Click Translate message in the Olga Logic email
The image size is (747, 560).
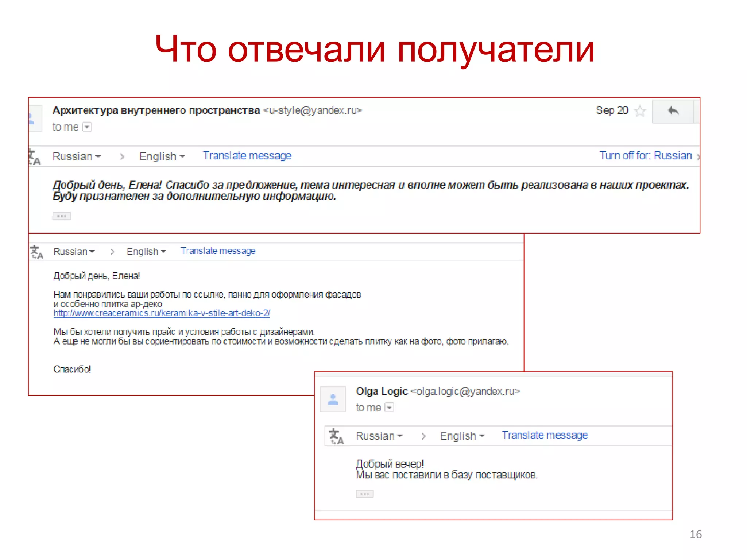click(545, 435)
